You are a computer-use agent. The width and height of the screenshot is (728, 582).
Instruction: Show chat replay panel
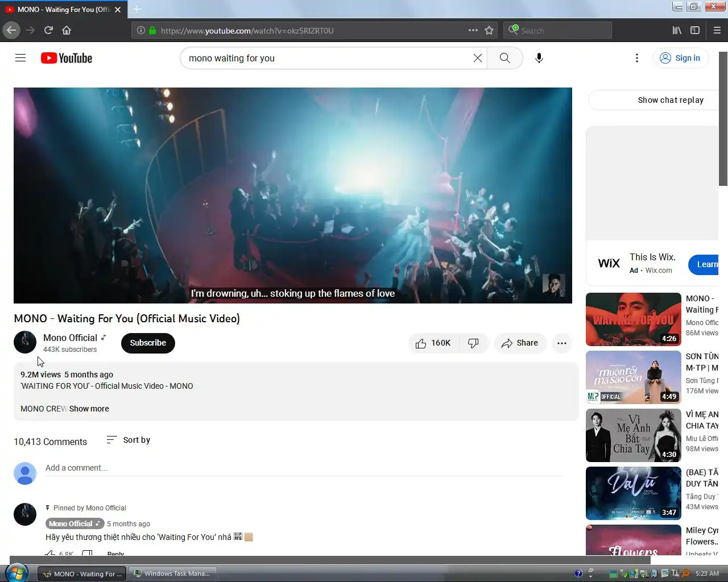654,100
